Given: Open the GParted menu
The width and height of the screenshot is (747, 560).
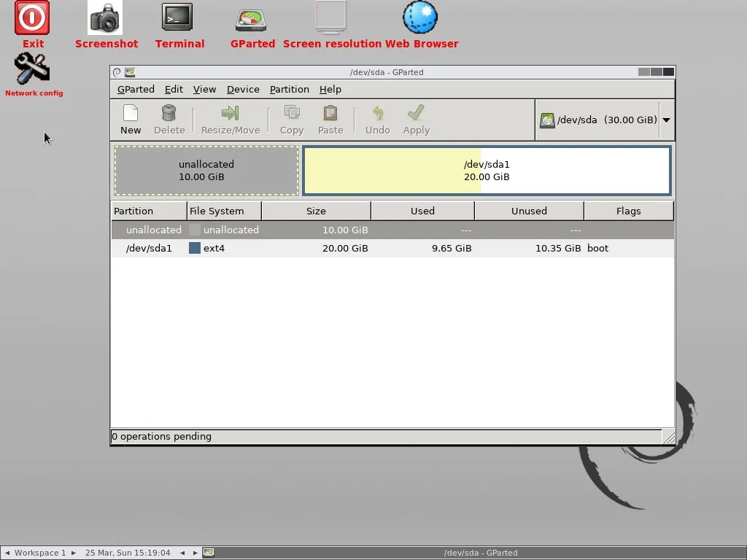Looking at the screenshot, I should coord(136,89).
